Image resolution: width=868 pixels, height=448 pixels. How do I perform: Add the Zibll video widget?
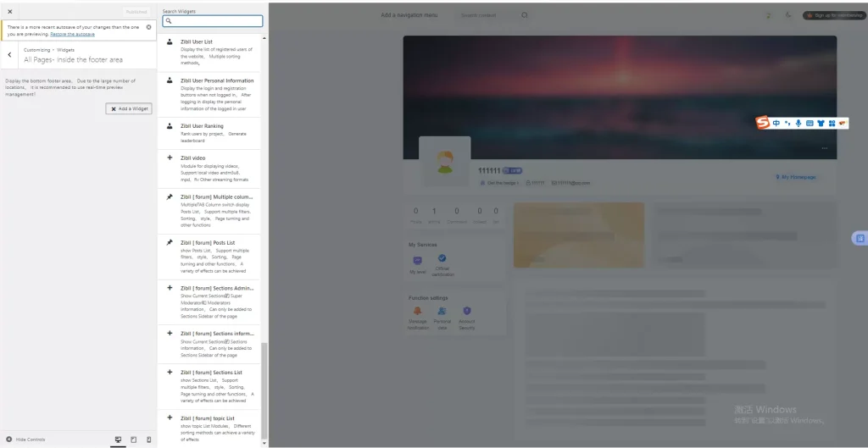click(x=209, y=169)
